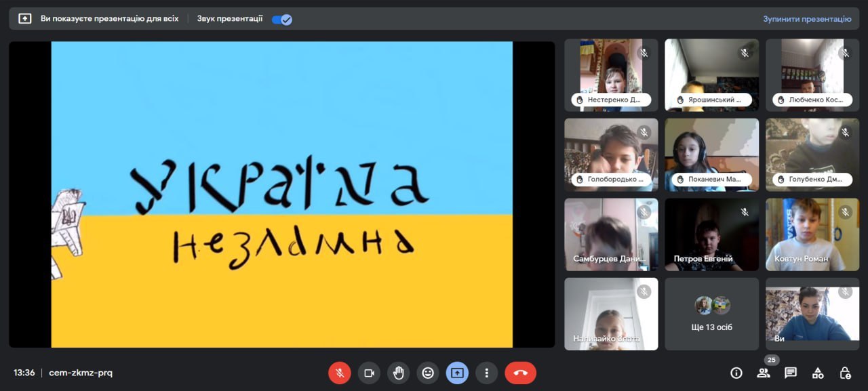Expand the Ще 13 осіб tile

coord(711,314)
